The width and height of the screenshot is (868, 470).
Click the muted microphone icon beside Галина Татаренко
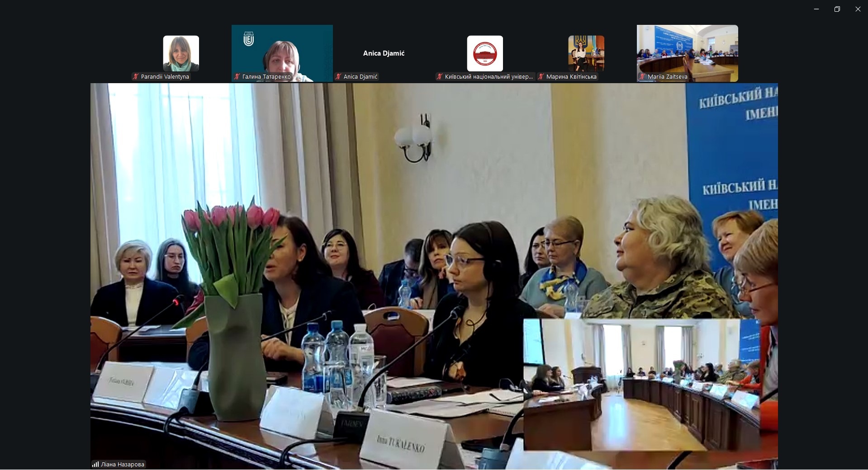(237, 77)
